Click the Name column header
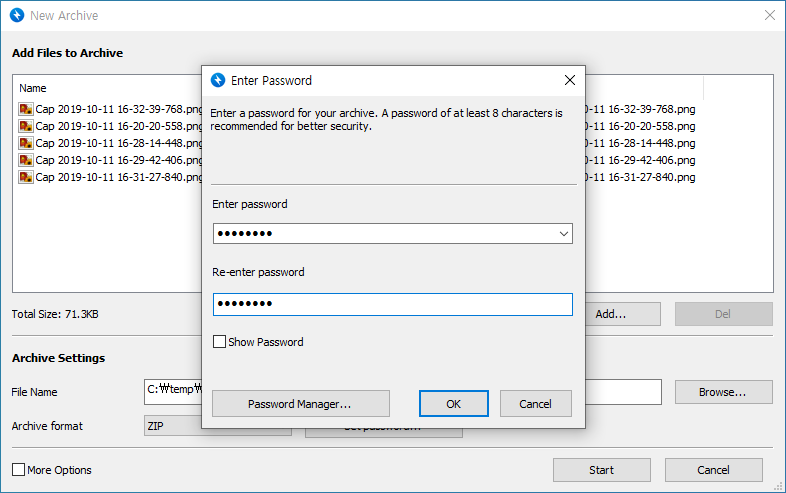Image resolution: width=786 pixels, height=493 pixels. [33, 88]
